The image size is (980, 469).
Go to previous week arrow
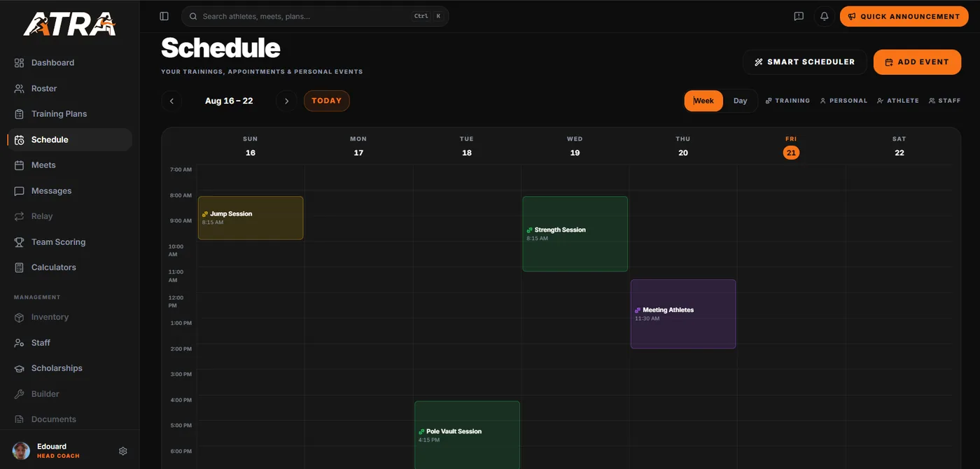tap(171, 101)
